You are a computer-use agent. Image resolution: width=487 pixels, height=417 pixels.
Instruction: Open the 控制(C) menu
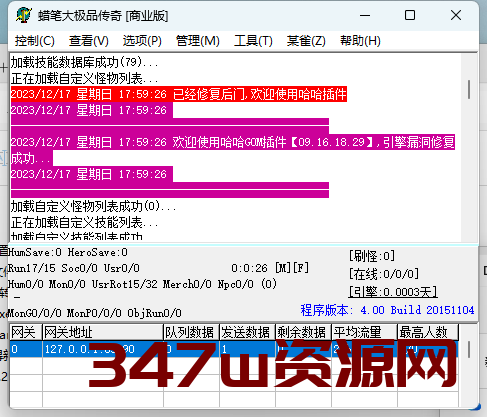click(x=35, y=41)
